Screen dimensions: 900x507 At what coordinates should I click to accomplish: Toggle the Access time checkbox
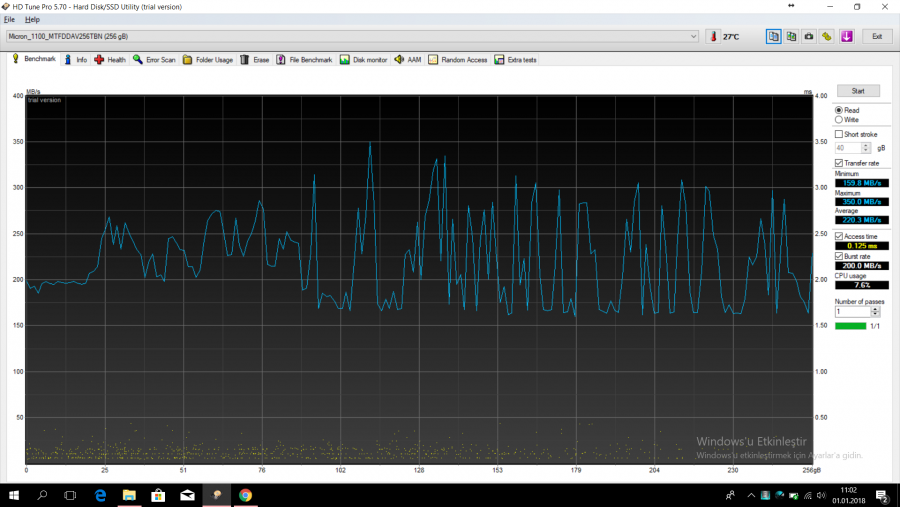click(839, 236)
